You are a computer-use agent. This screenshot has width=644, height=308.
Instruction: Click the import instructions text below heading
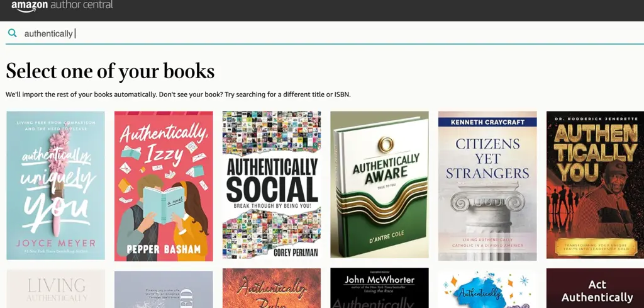(178, 94)
